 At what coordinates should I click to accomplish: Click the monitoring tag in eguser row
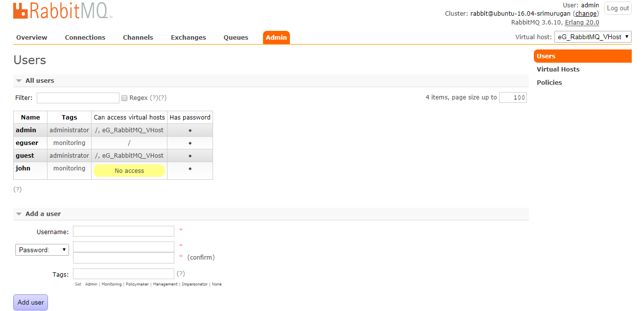pos(70,143)
